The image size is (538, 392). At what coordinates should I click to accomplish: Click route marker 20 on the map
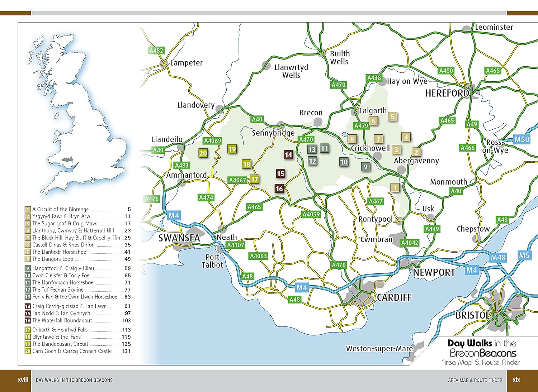click(203, 153)
